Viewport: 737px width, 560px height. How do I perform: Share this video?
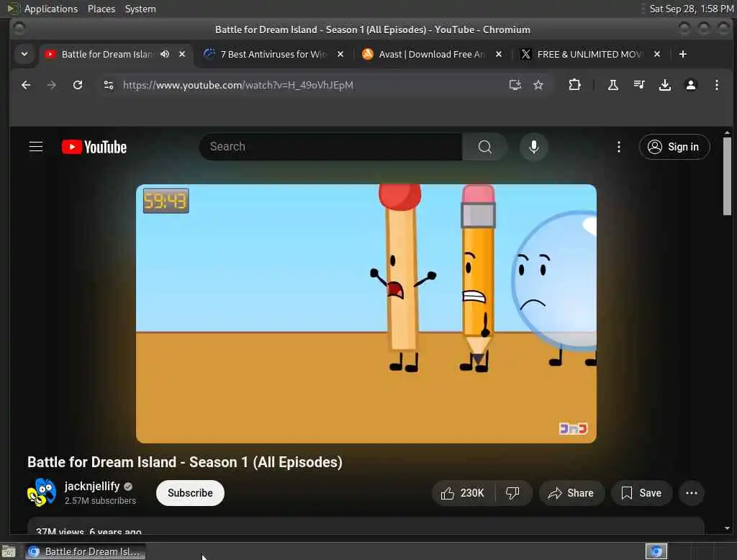point(571,493)
